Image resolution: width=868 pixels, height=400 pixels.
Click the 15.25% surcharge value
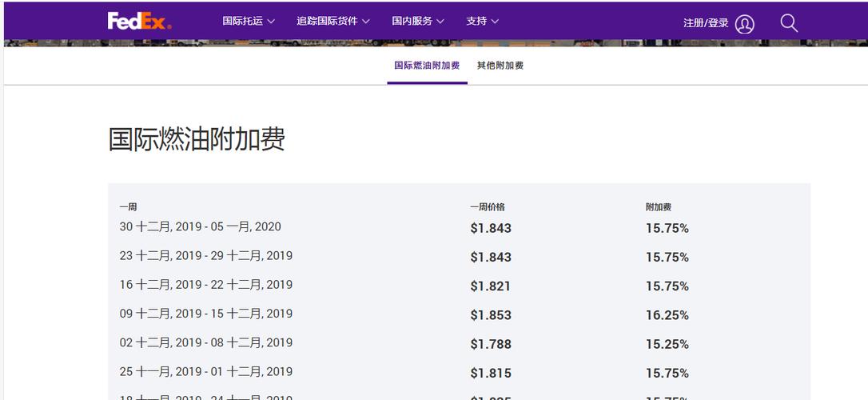pyautogui.click(x=667, y=344)
